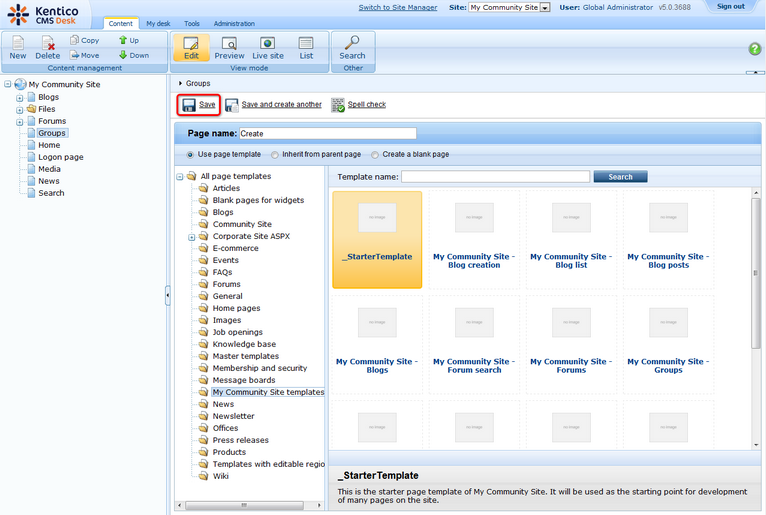Move document Up with green arrow

pyautogui.click(x=123, y=40)
